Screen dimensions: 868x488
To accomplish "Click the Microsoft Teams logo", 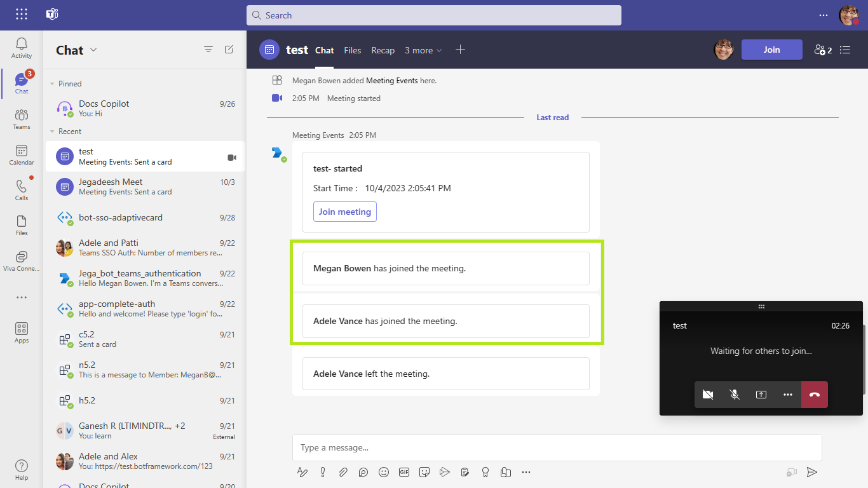I will 52,15.
